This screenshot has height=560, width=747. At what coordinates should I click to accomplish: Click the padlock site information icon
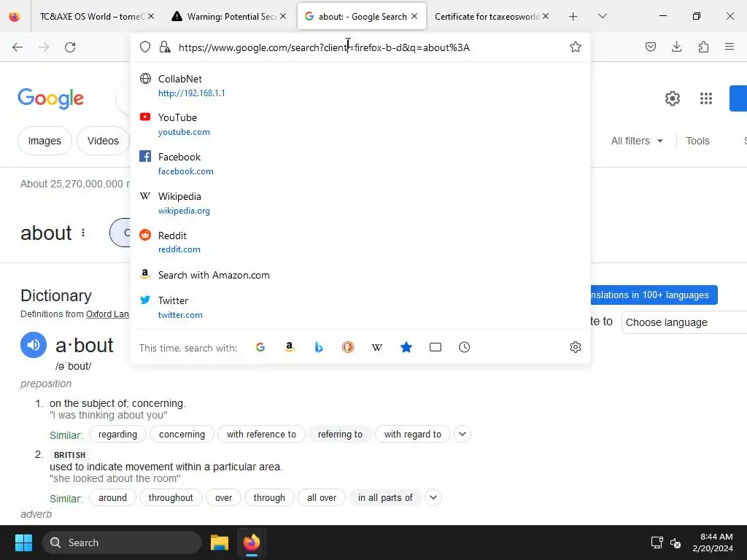(x=165, y=47)
